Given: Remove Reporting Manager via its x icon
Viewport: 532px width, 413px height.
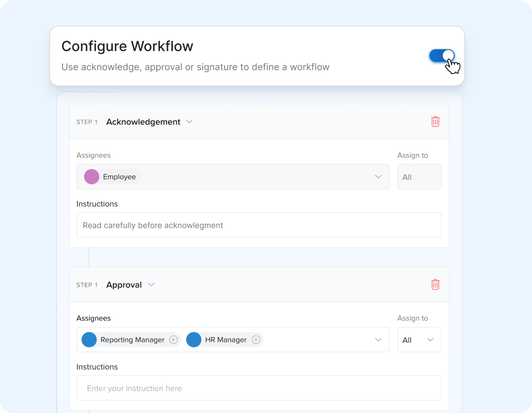Looking at the screenshot, I should pyautogui.click(x=173, y=340).
